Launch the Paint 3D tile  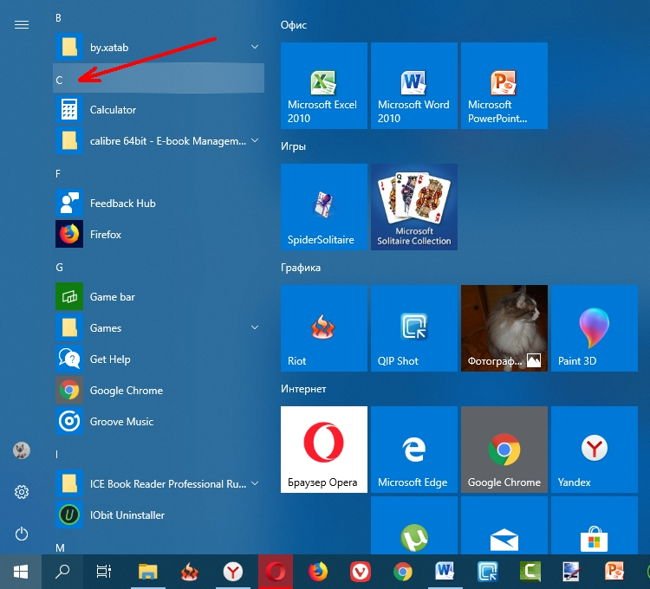(594, 328)
